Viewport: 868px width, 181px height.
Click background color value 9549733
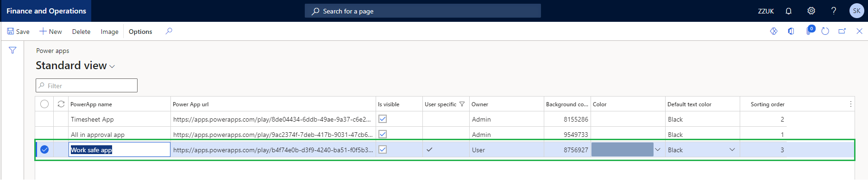click(576, 135)
